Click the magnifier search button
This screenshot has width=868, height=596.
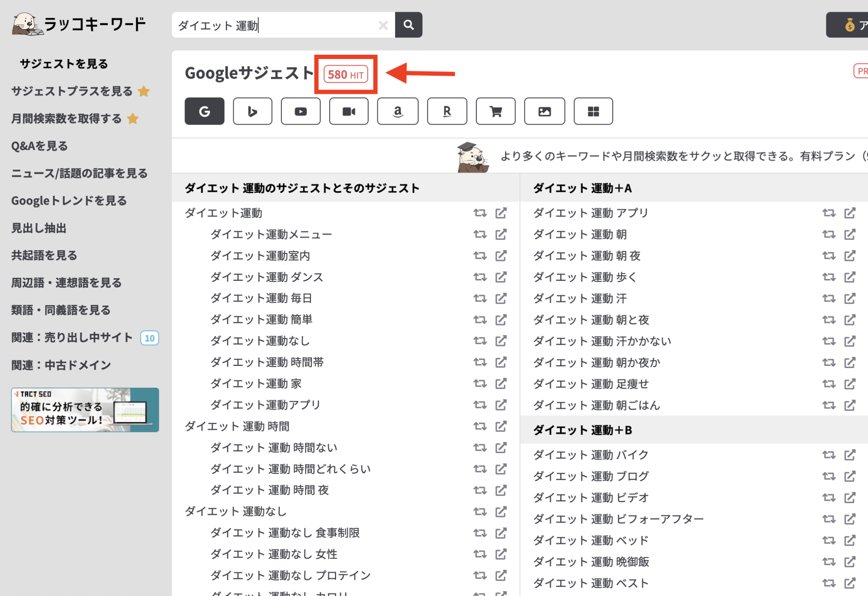point(408,25)
